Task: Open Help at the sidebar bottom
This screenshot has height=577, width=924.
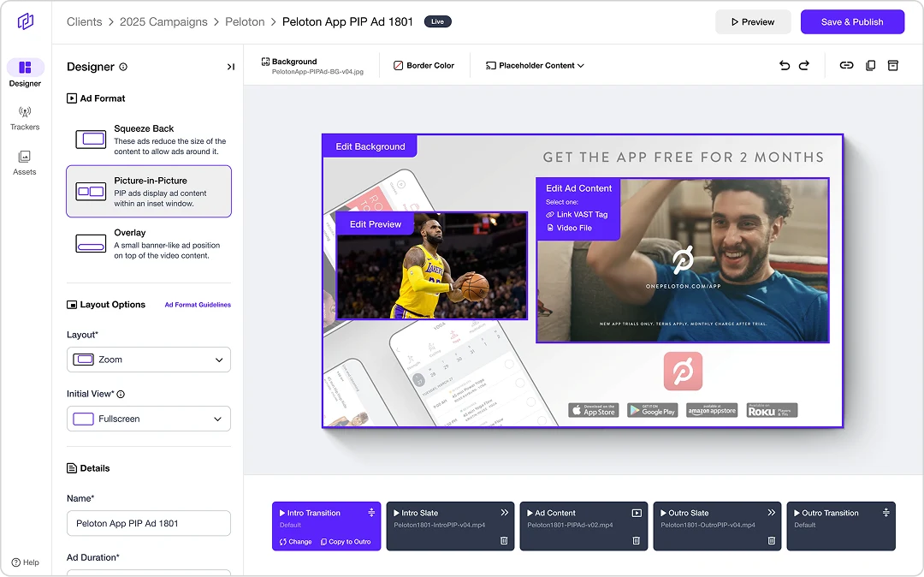Action: click(26, 562)
